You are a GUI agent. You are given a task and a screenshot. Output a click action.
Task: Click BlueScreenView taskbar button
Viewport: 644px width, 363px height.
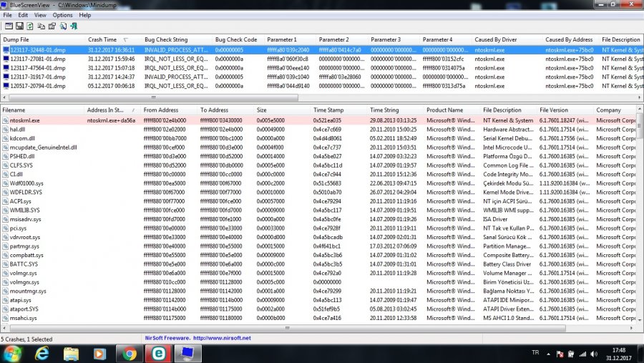coord(187,354)
